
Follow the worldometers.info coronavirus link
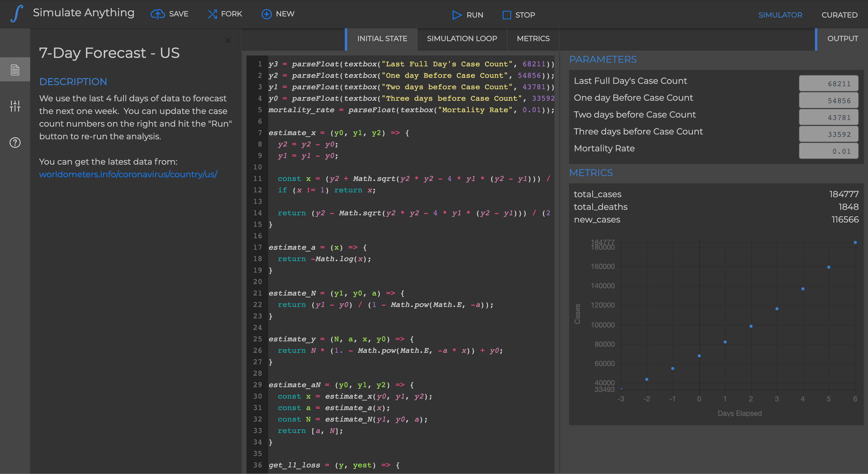click(128, 174)
